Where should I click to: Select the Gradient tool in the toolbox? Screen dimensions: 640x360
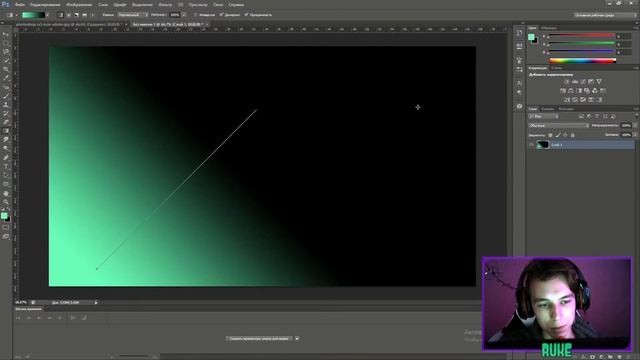tap(6, 131)
